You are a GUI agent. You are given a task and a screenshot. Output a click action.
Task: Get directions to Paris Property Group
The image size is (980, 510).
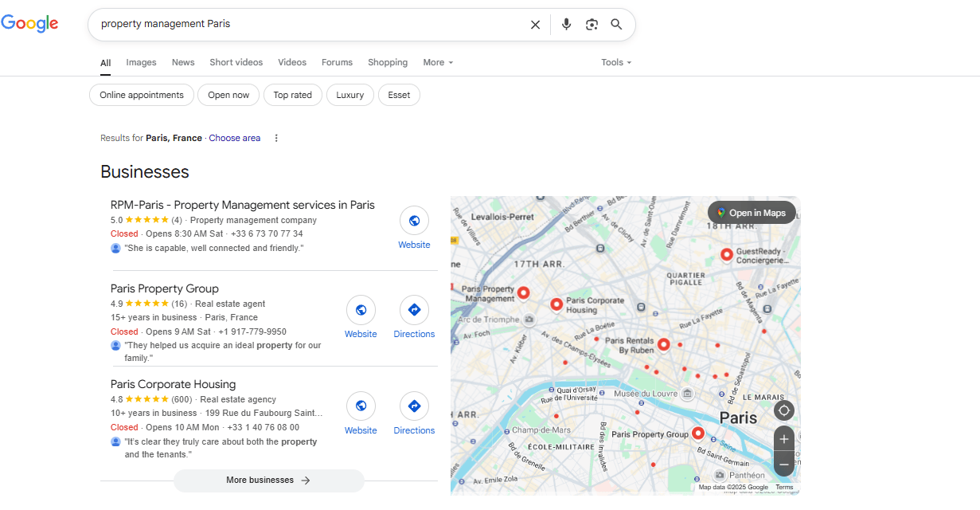[414, 310]
